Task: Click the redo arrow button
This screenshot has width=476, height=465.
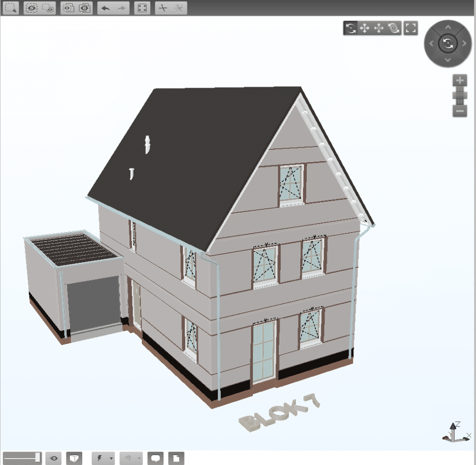Action: coord(121,8)
